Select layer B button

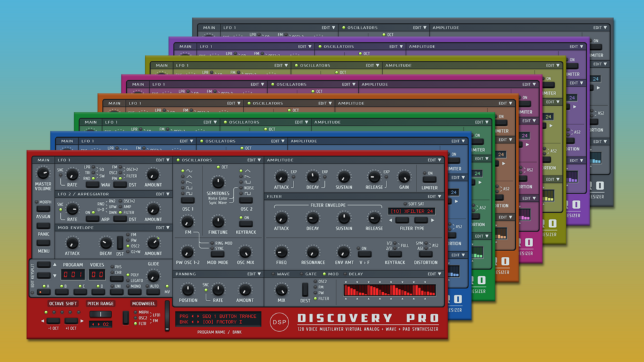pyautogui.click(x=62, y=292)
